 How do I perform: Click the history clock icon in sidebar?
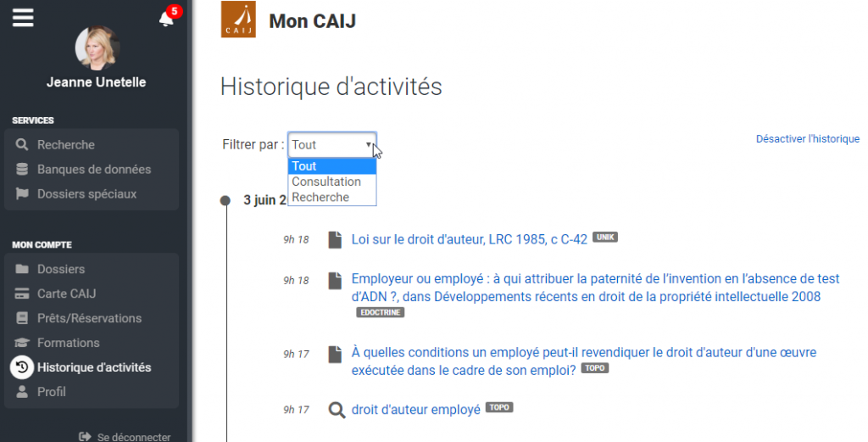tap(22, 367)
